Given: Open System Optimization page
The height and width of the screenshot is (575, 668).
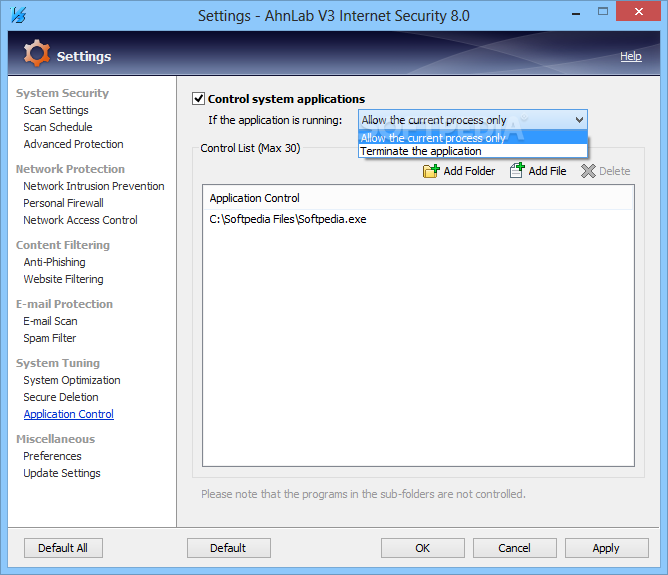Looking at the screenshot, I should pos(72,380).
